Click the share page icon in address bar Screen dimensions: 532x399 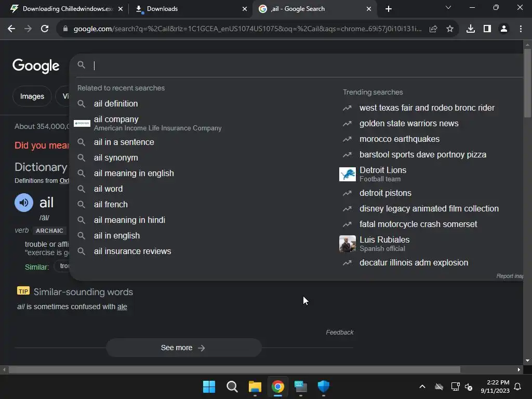433,29
